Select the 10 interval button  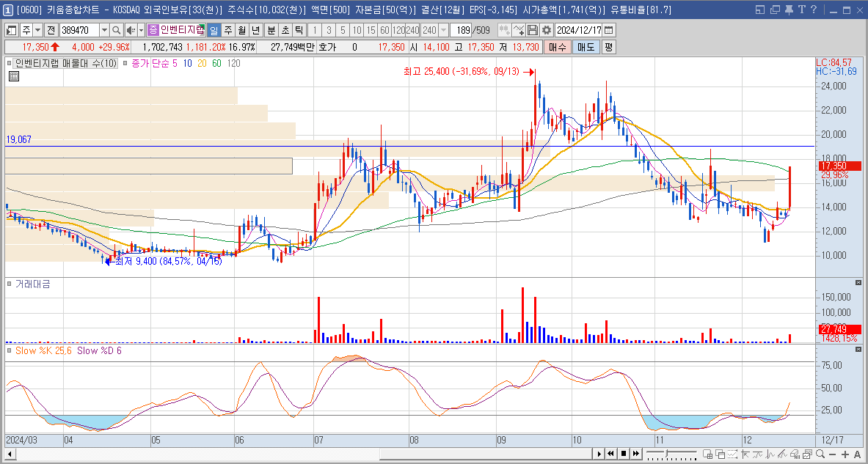point(357,30)
